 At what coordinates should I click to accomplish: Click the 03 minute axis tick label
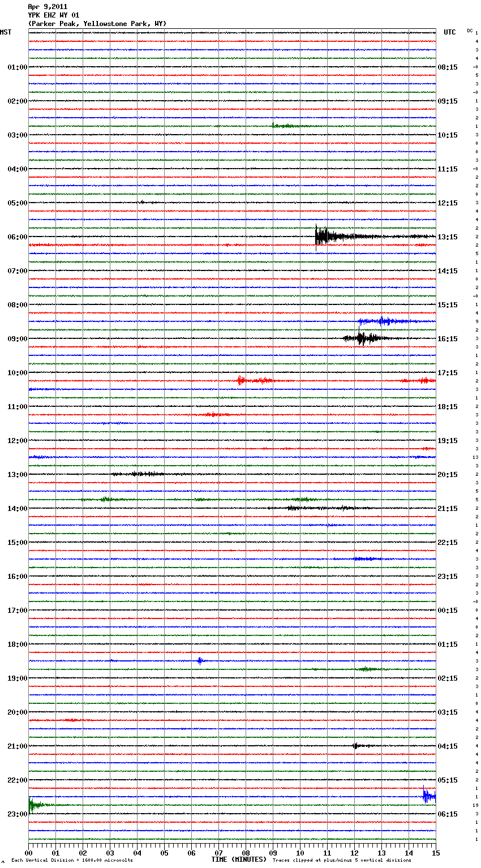coord(110,853)
